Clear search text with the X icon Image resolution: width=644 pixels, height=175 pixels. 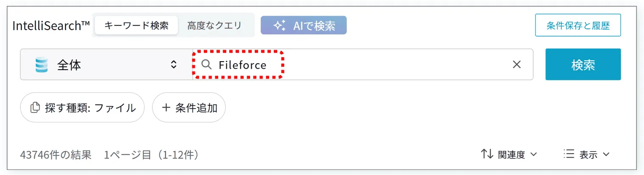pos(517,65)
